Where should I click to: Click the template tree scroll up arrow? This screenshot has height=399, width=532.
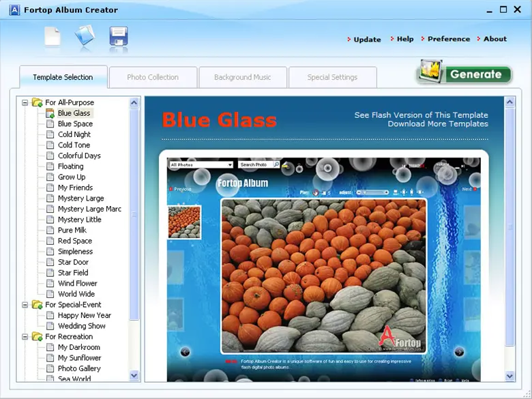click(x=134, y=102)
